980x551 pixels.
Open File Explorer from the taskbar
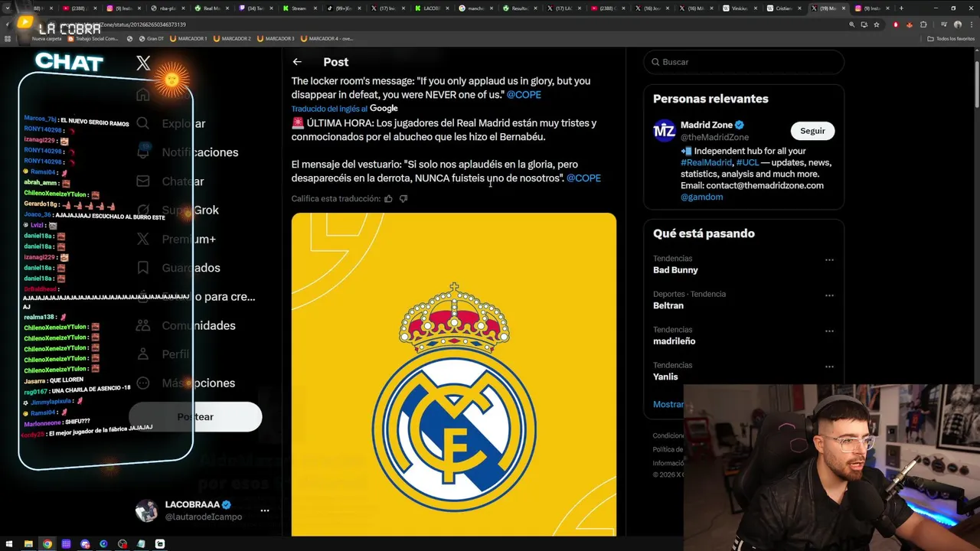(28, 544)
